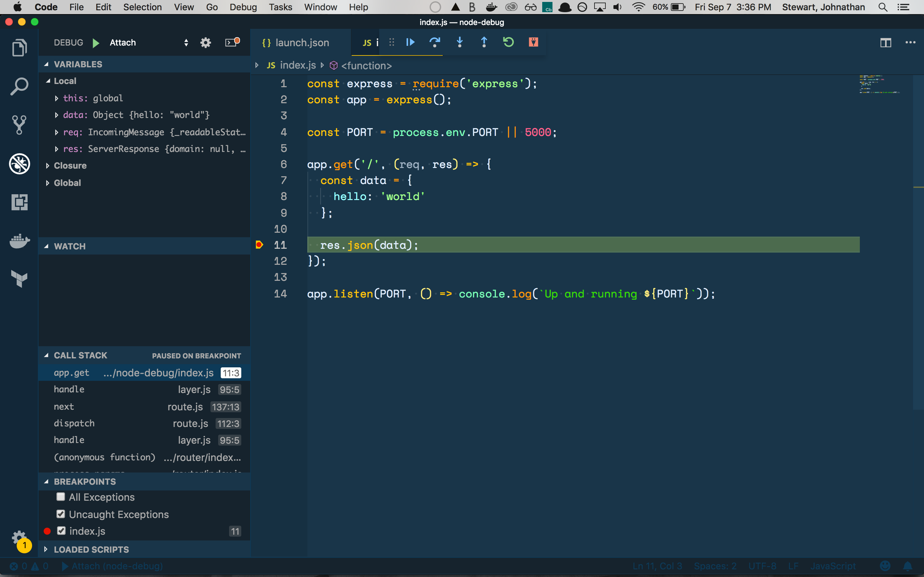
Task: Expand the Closure variables scope
Action: 70,166
